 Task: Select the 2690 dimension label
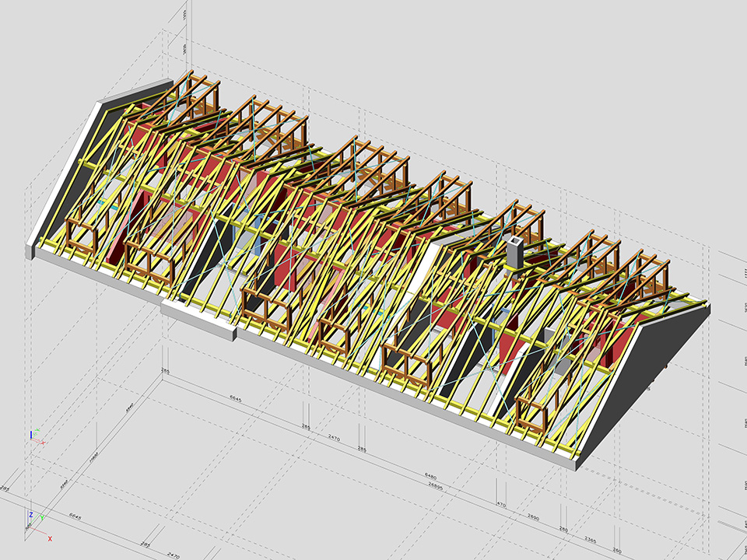tap(533, 516)
